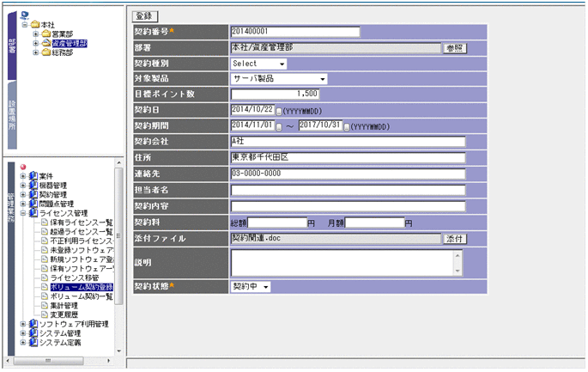
Task: Click the red ball icon above 案件
Action: click(23, 167)
